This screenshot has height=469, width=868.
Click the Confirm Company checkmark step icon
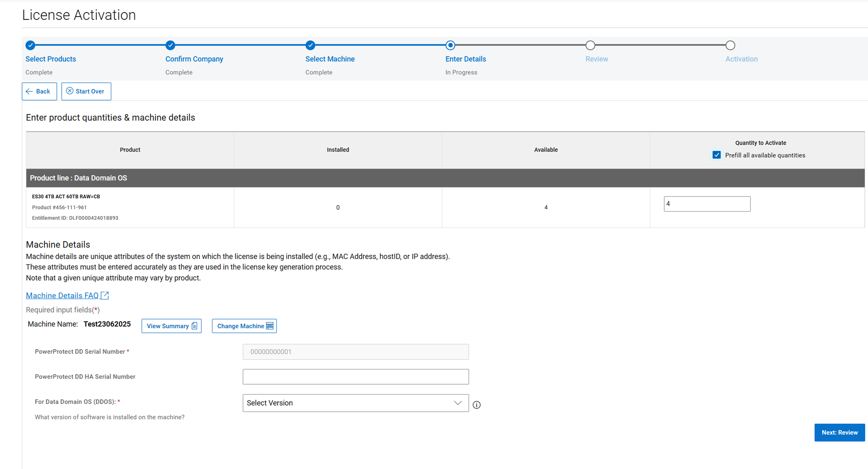point(171,45)
